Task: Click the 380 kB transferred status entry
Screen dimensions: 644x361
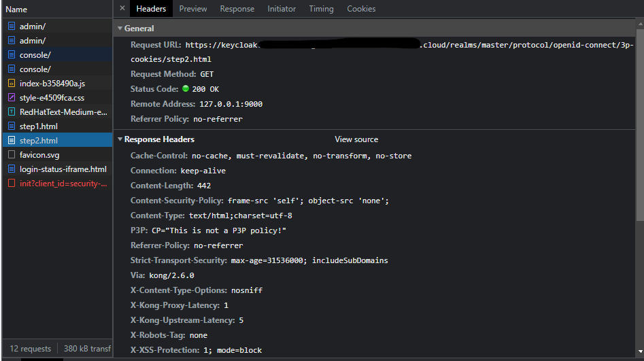Action: click(87, 349)
